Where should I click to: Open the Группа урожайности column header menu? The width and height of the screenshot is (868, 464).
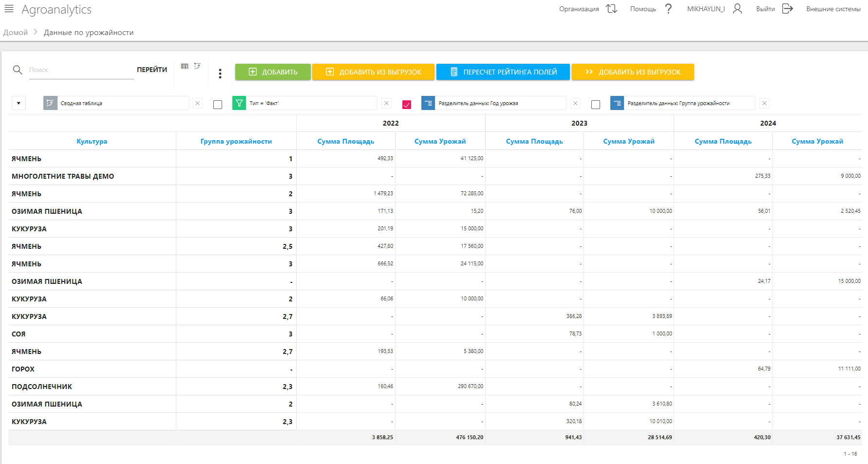(x=236, y=141)
